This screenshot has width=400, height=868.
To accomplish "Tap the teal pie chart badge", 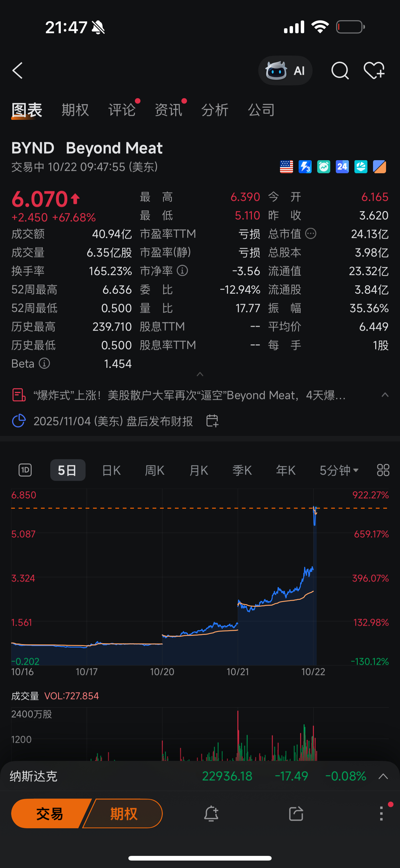I will tap(361, 167).
